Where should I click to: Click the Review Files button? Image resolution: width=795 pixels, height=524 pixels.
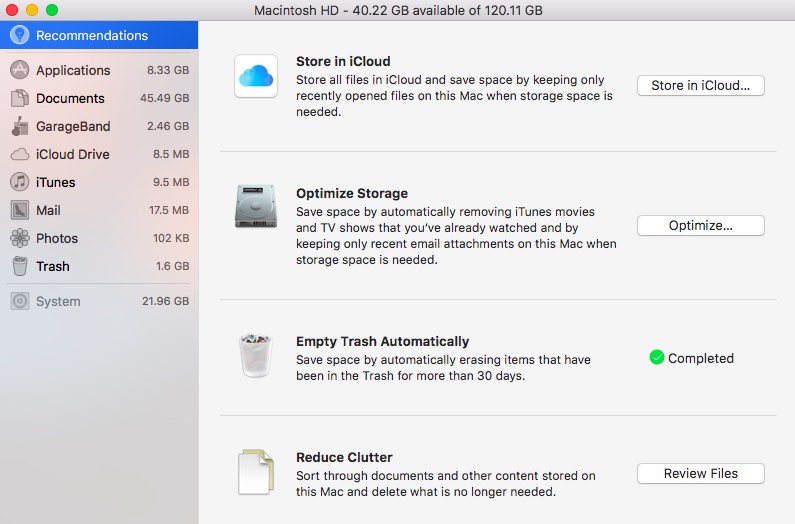coord(700,473)
